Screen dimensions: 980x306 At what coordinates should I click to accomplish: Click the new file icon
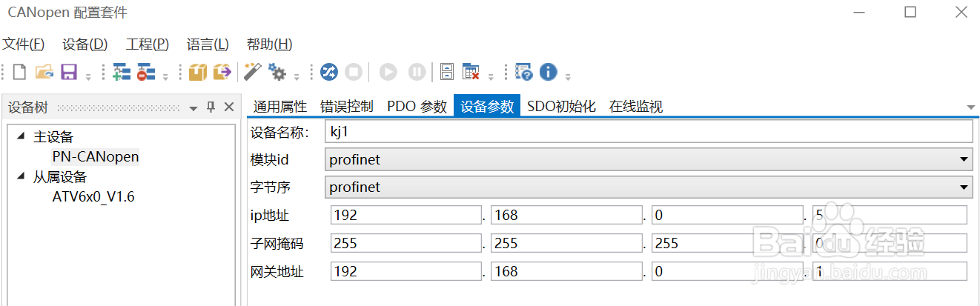pos(19,72)
